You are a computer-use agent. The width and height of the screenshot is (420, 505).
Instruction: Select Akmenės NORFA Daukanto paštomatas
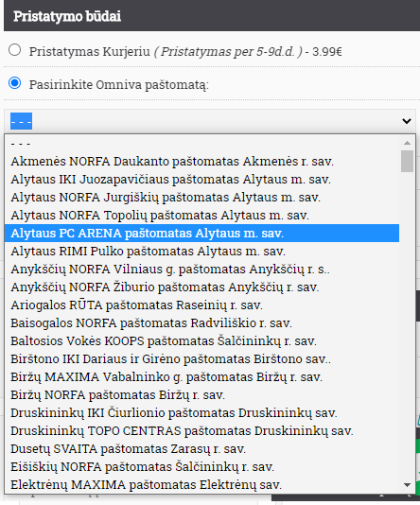[x=201, y=161]
